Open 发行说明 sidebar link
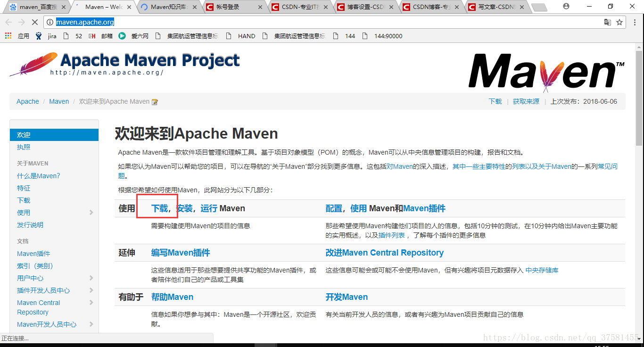This screenshot has width=644, height=347. pos(30,225)
